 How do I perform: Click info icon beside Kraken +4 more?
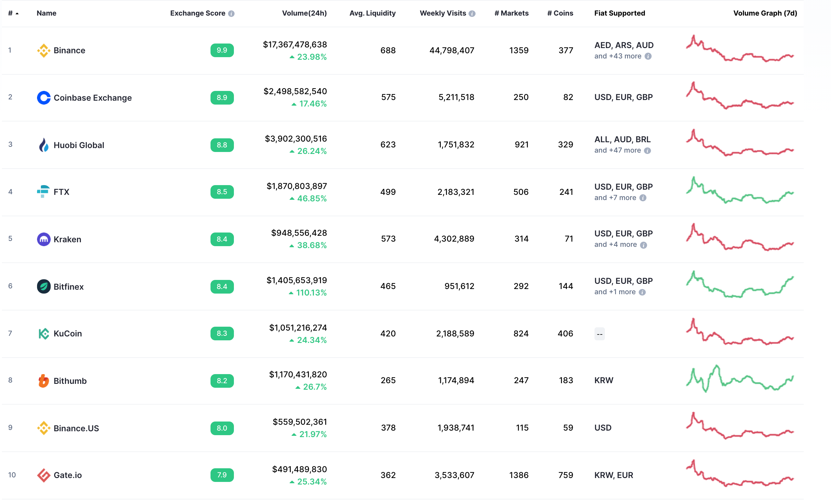pos(644,245)
